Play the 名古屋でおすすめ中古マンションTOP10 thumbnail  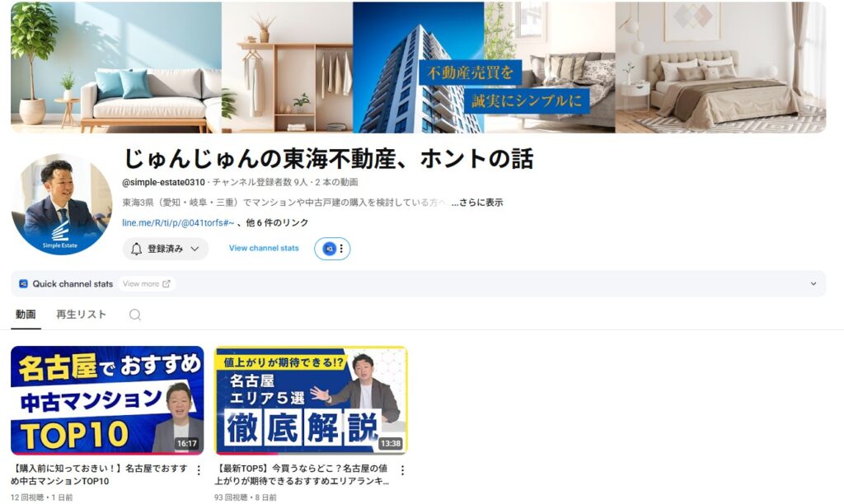click(107, 400)
